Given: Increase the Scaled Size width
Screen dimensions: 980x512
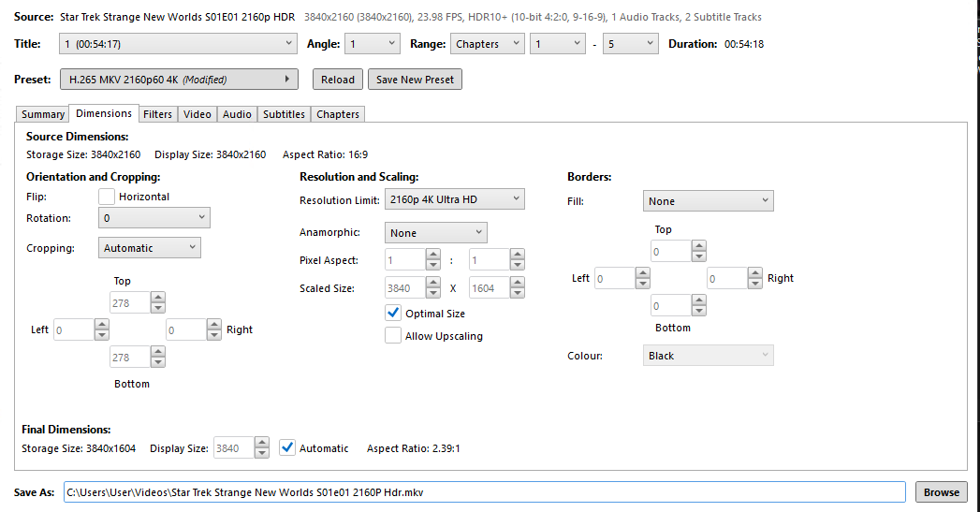Looking at the screenshot, I should tap(432, 284).
